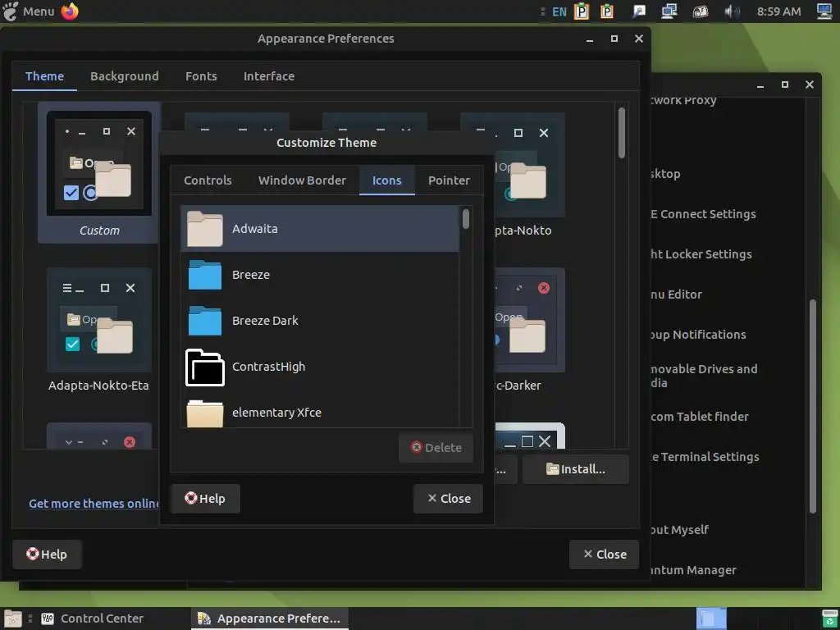Open Popup Notifications in Control Center
The width and height of the screenshot is (840, 630).
tap(699, 335)
